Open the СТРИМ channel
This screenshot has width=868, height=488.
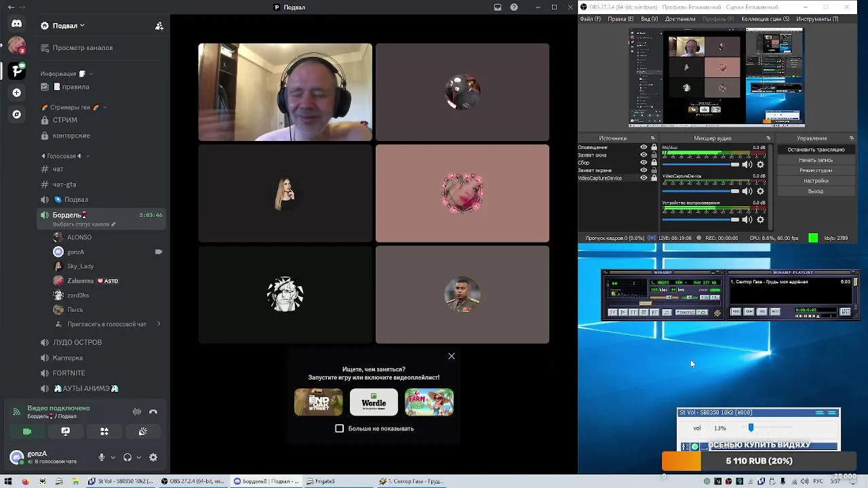pyautogui.click(x=102, y=120)
